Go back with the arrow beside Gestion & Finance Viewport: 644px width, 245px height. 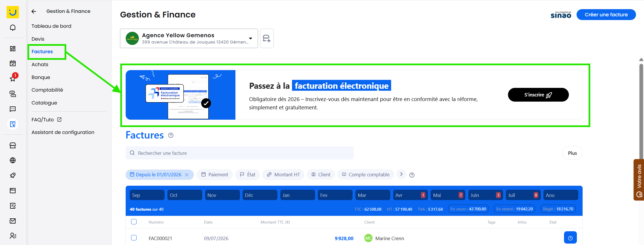pyautogui.click(x=34, y=11)
